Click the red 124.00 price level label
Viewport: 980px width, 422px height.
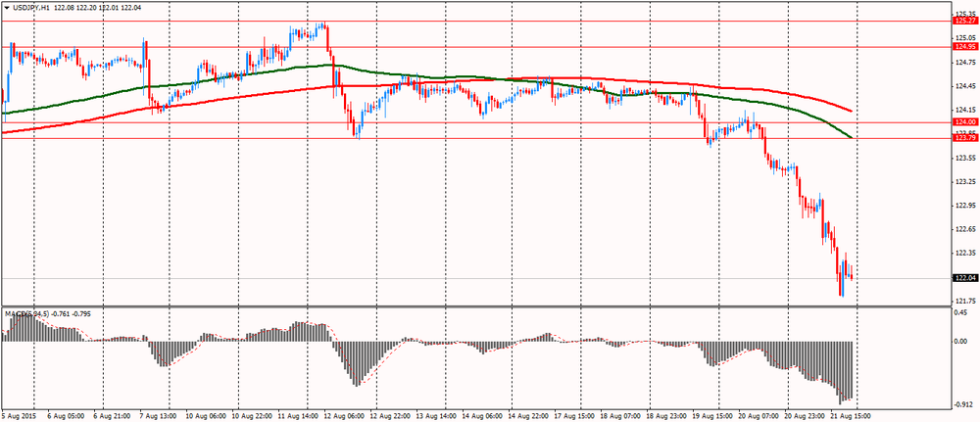[966, 122]
